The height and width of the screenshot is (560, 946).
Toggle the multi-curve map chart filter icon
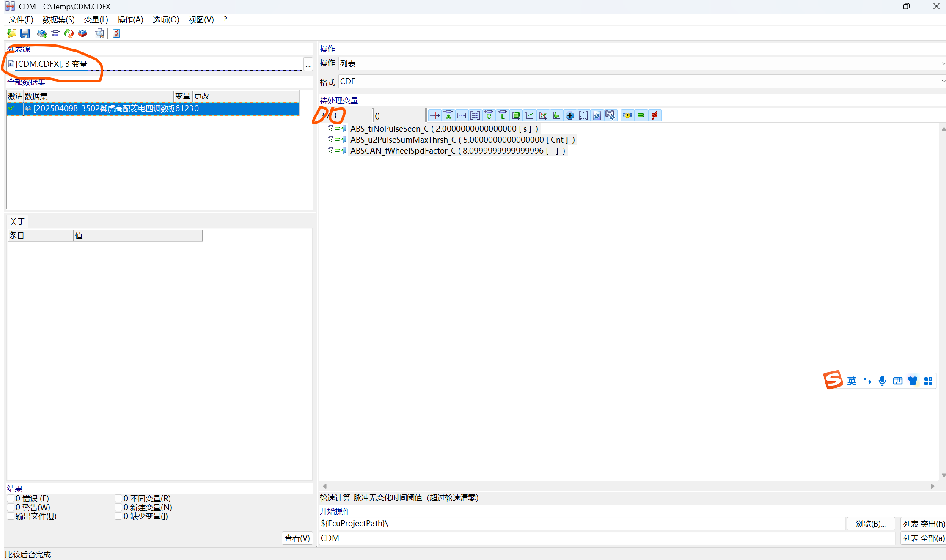[543, 115]
